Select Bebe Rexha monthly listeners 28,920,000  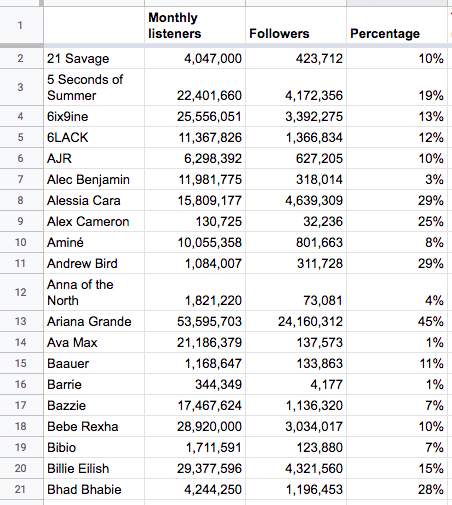point(195,426)
